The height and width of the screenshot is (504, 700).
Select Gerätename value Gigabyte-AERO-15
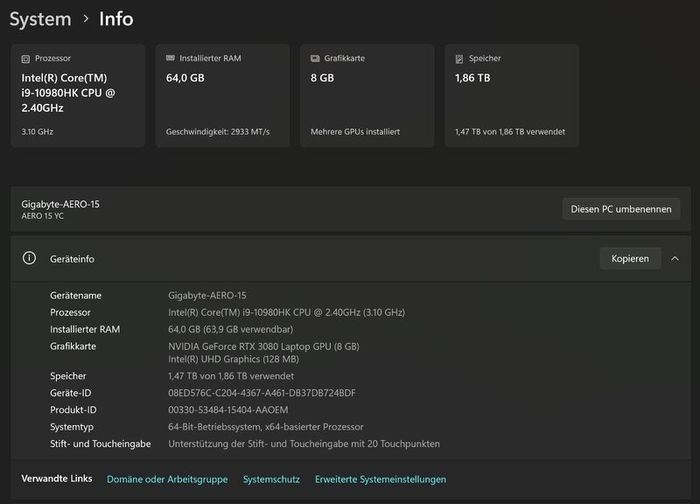tap(207, 295)
